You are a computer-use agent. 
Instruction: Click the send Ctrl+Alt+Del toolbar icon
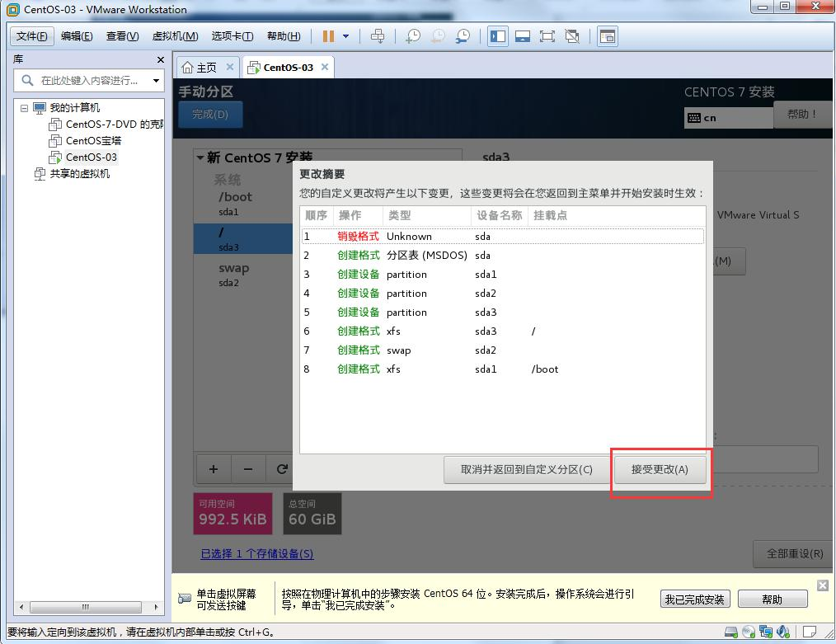pyautogui.click(x=378, y=36)
